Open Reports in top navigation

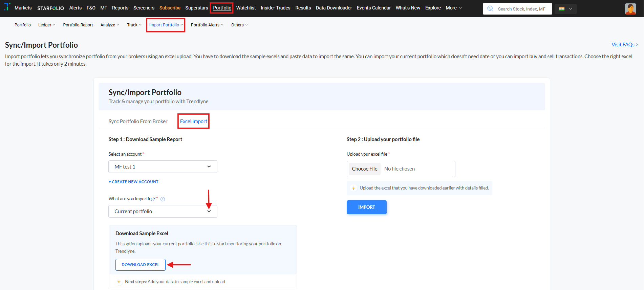120,8
